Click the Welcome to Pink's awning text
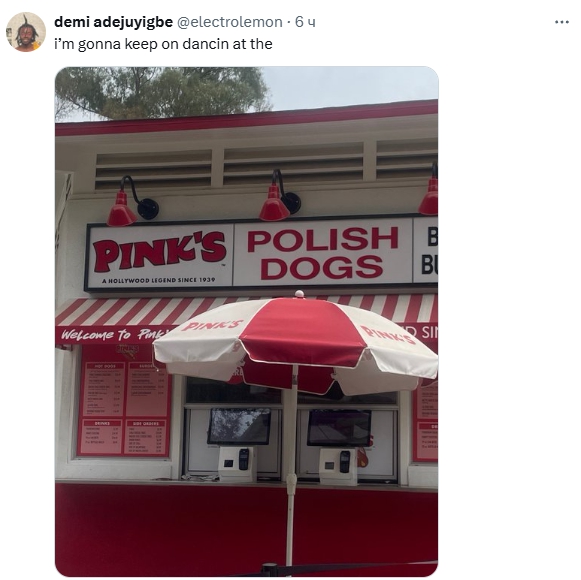Screen dimensions: 581x580 click(112, 334)
